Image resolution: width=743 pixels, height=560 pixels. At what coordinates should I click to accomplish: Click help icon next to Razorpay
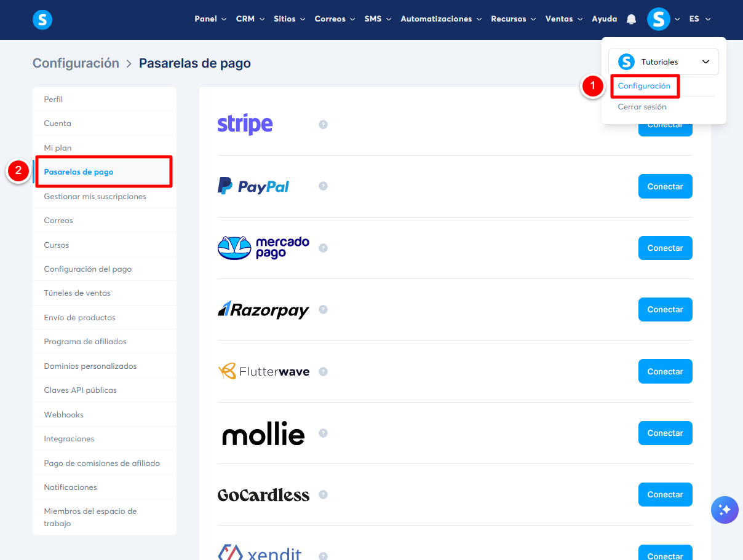coord(323,309)
